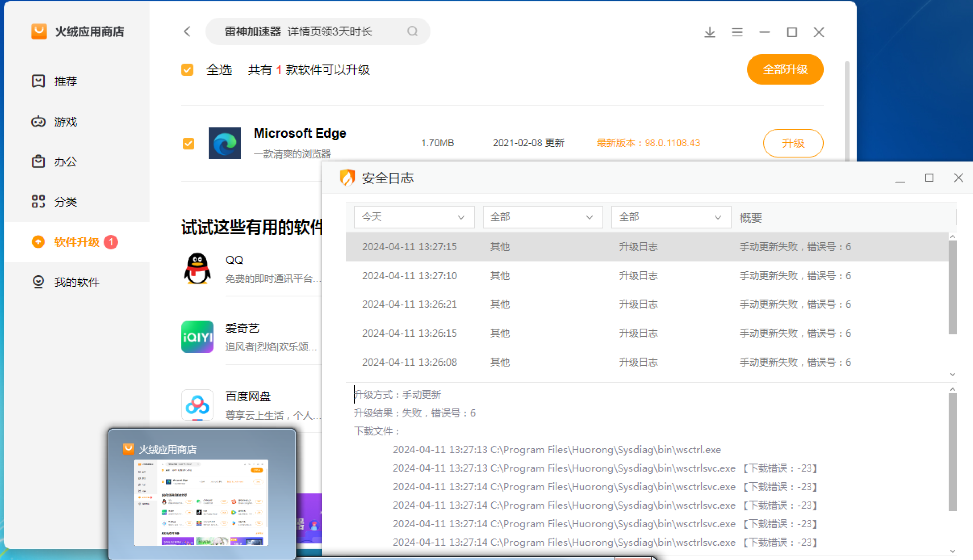
Task: Open the first 全部 type dropdown
Action: [x=542, y=217]
